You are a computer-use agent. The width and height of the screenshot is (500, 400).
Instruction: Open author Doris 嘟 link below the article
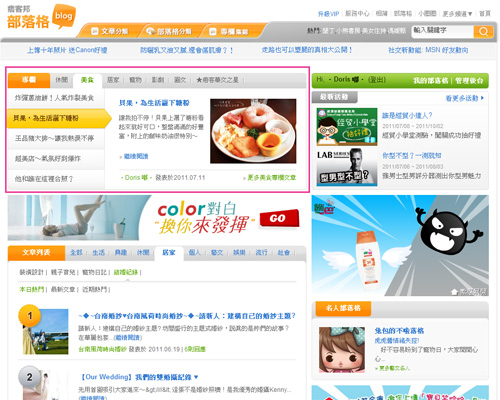(x=136, y=178)
